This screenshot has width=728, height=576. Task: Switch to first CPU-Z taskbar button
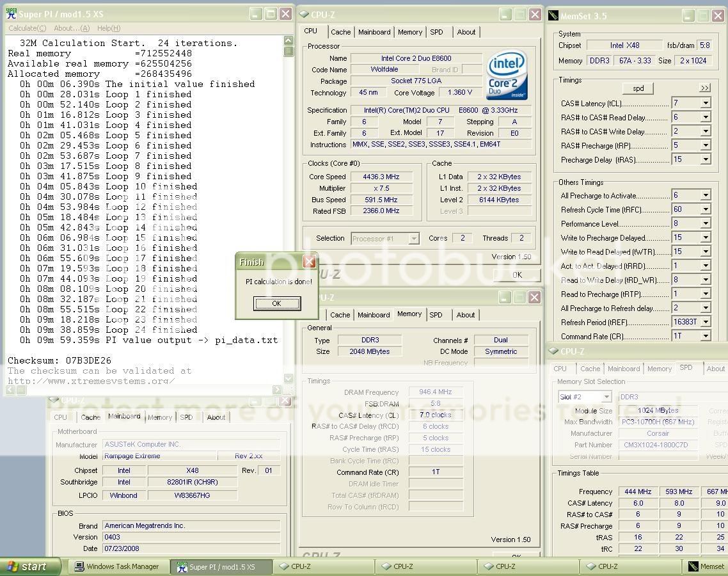[x=323, y=566]
